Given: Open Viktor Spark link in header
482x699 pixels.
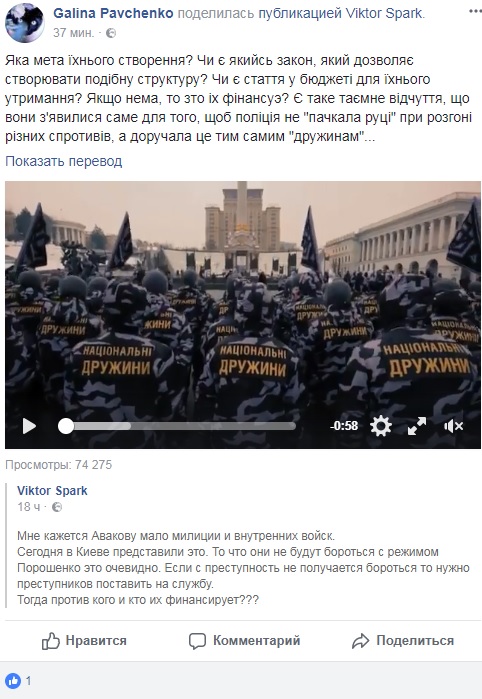Looking at the screenshot, I should (x=385, y=13).
